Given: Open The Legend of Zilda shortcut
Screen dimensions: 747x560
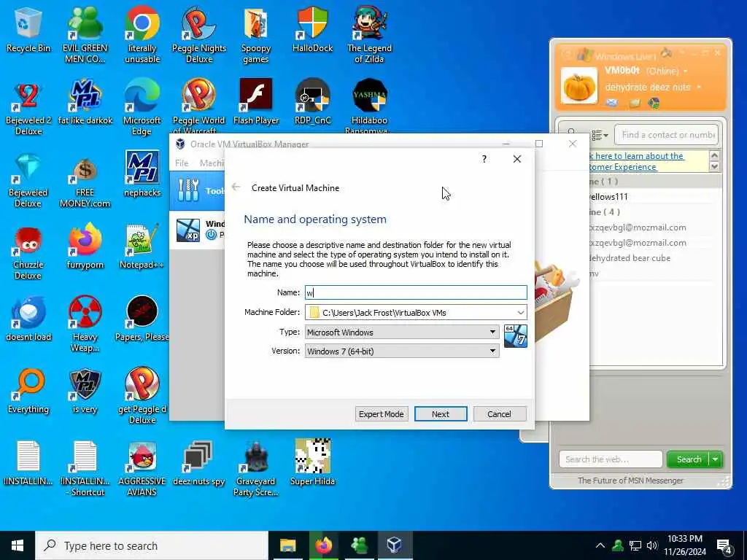Looking at the screenshot, I should (x=369, y=35).
